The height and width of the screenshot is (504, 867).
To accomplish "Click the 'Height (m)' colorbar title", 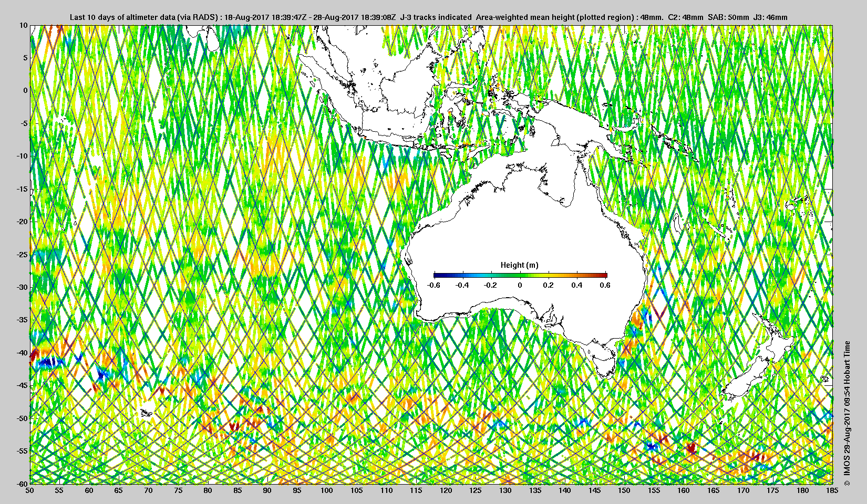I will pyautogui.click(x=519, y=265).
